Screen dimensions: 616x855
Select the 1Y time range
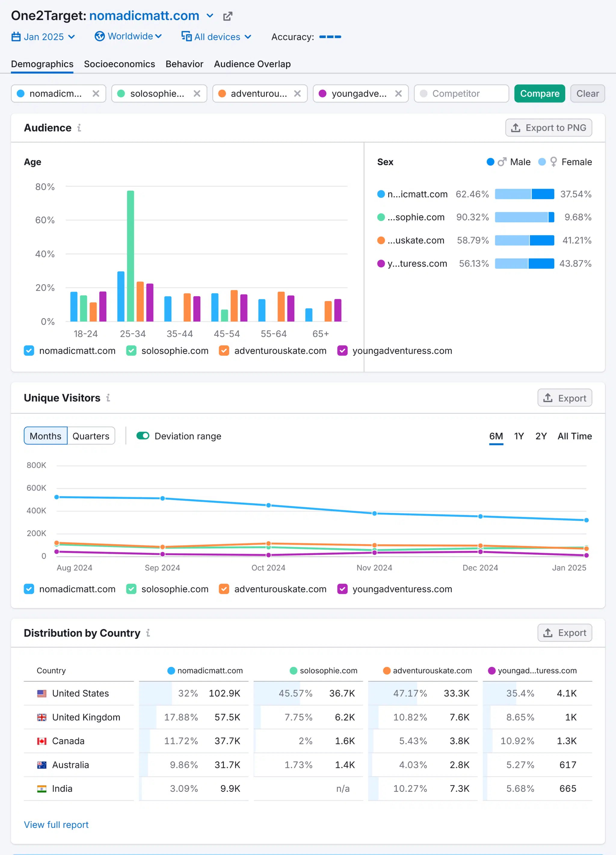click(519, 436)
